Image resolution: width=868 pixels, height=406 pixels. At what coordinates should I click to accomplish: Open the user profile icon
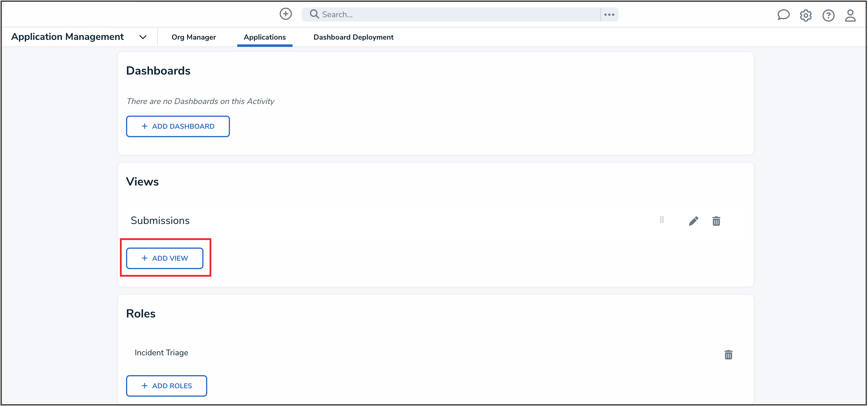(x=850, y=15)
